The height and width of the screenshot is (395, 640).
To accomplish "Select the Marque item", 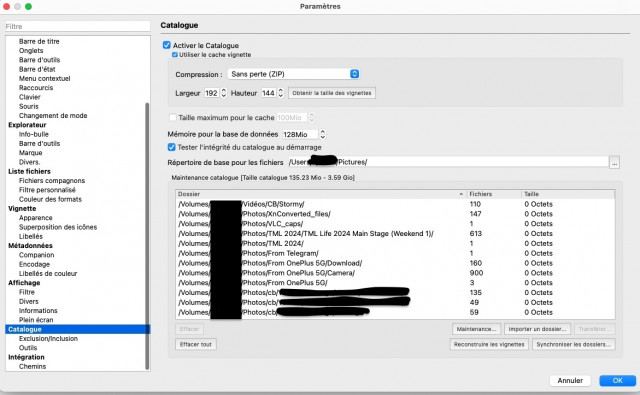I will pos(31,153).
